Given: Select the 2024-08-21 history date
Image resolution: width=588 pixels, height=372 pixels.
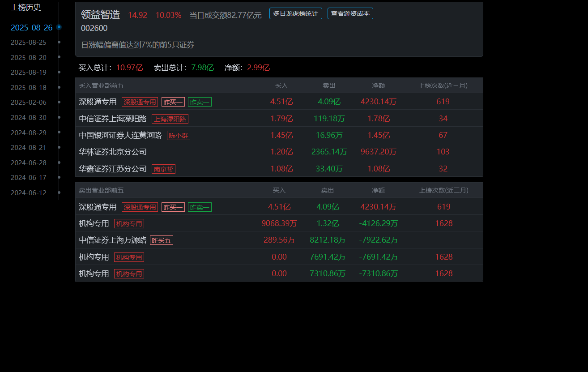Looking at the screenshot, I should (x=29, y=148).
